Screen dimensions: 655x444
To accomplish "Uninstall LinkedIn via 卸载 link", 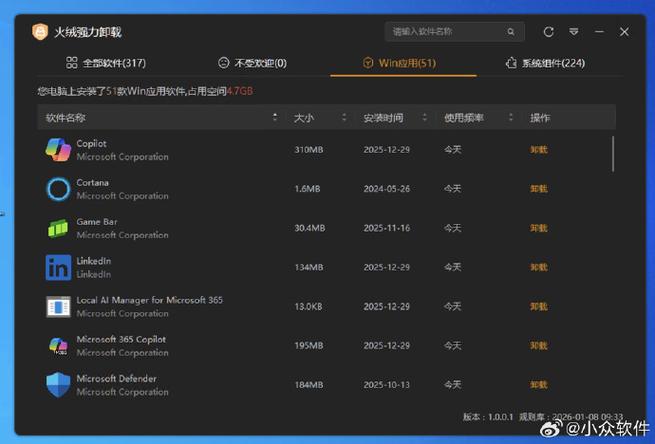I will [538, 267].
